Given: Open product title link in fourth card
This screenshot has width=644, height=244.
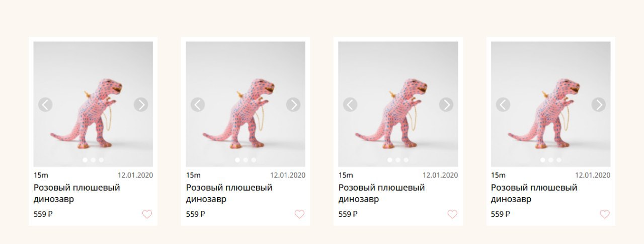Looking at the screenshot, I should pyautogui.click(x=534, y=193).
